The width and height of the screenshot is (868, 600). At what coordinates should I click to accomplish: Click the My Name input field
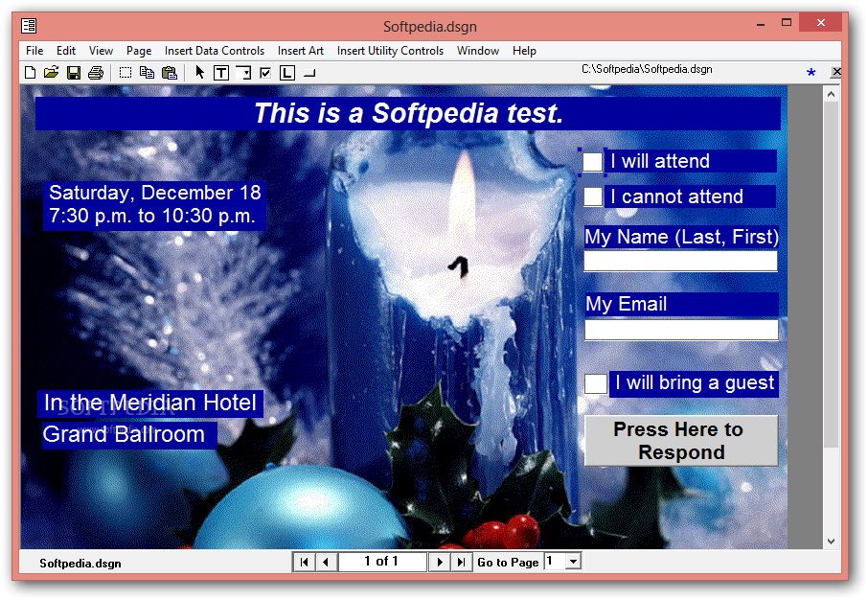(x=680, y=261)
